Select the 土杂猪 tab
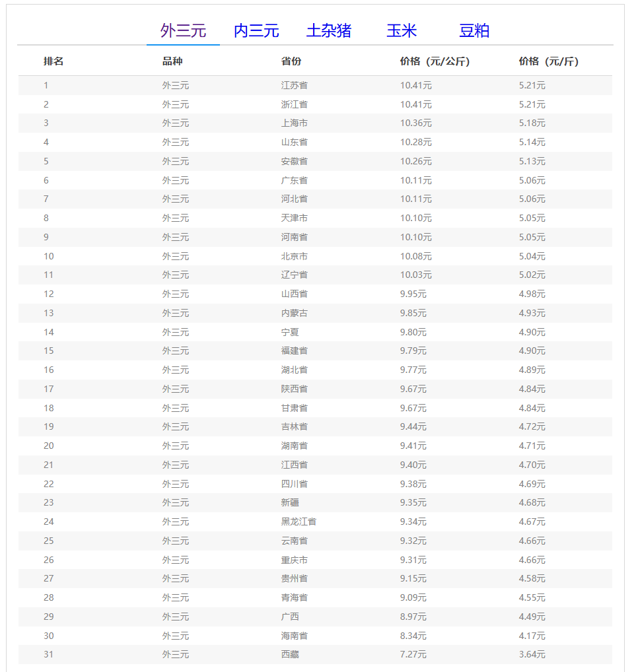 (328, 31)
